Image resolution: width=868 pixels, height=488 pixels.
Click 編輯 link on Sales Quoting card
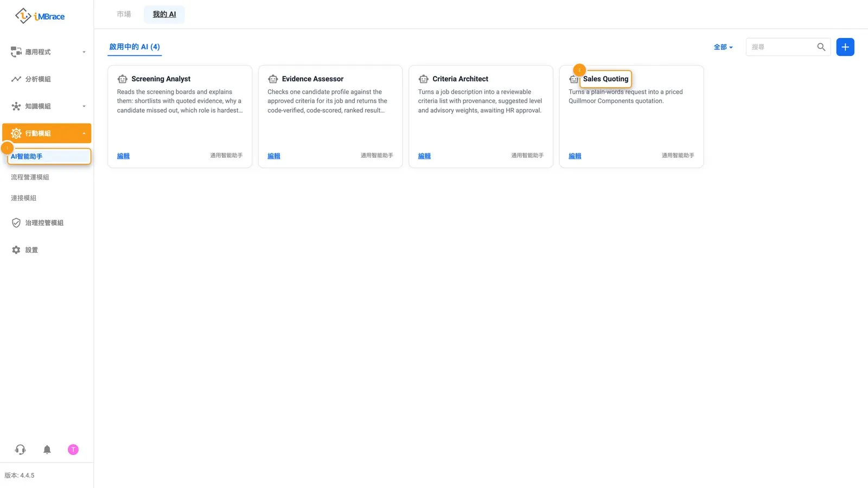tap(575, 156)
